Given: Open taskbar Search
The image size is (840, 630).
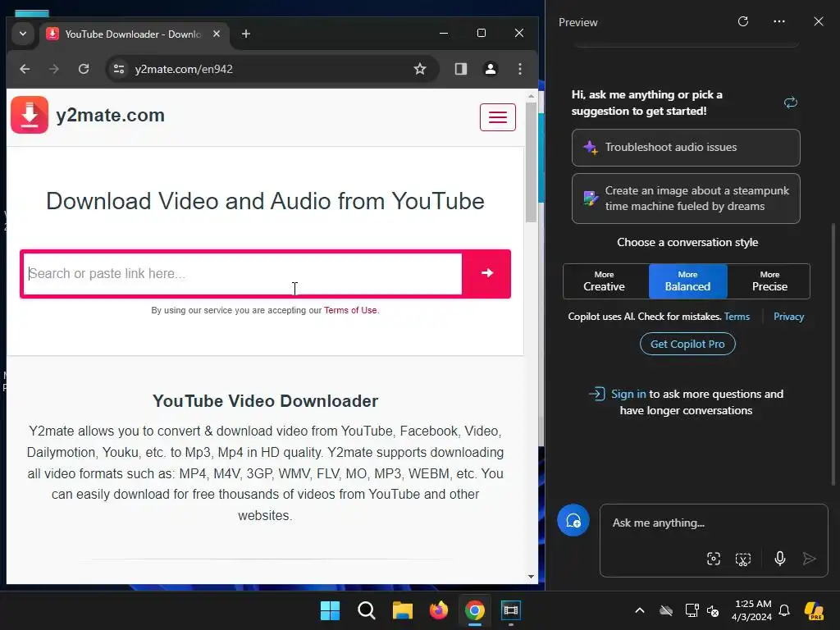Looking at the screenshot, I should coord(366,610).
